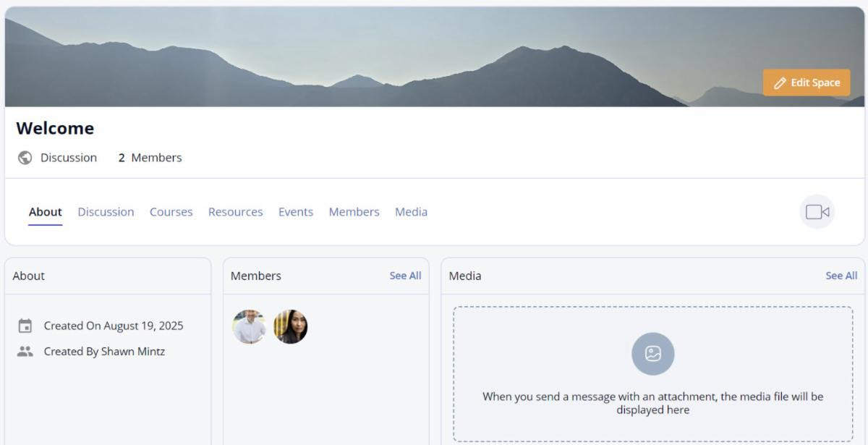868x445 pixels.
Task: Open the Media tab
Action: coord(411,212)
